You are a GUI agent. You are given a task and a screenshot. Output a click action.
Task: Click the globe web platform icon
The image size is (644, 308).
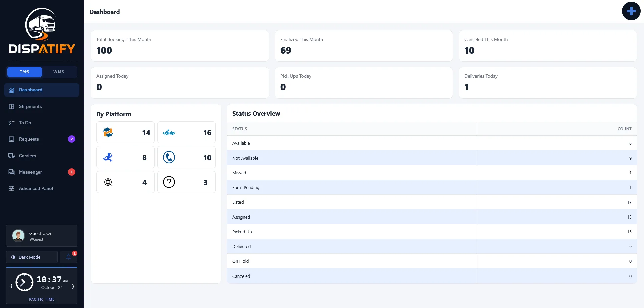click(x=108, y=182)
